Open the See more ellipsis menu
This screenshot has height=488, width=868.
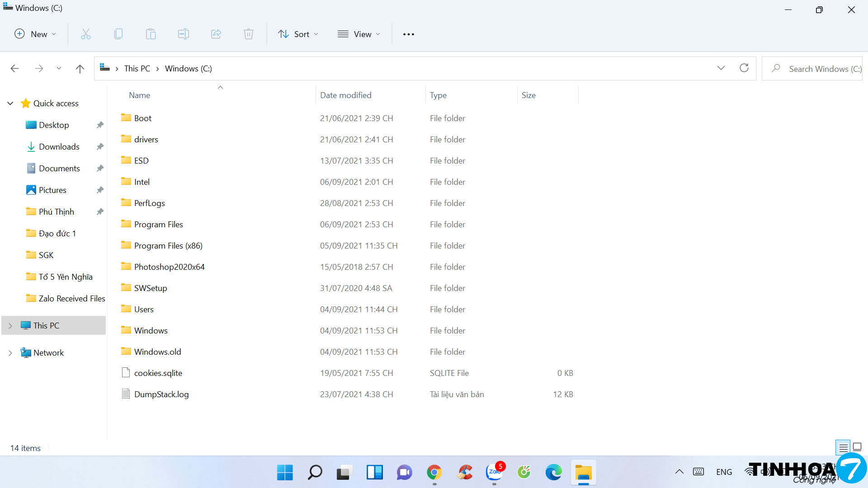(409, 34)
